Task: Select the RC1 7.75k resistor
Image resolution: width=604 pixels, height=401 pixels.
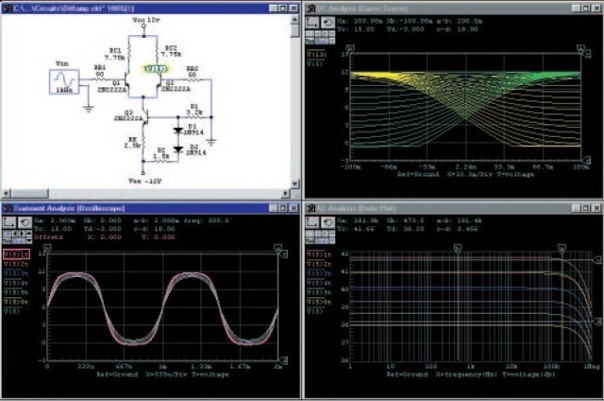Action: (128, 56)
